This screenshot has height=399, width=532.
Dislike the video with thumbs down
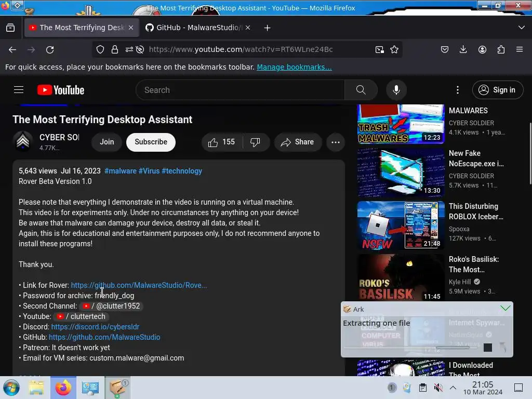pyautogui.click(x=255, y=142)
